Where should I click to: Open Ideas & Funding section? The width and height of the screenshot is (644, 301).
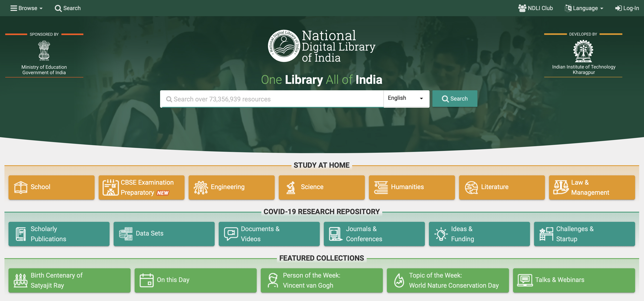(x=479, y=234)
